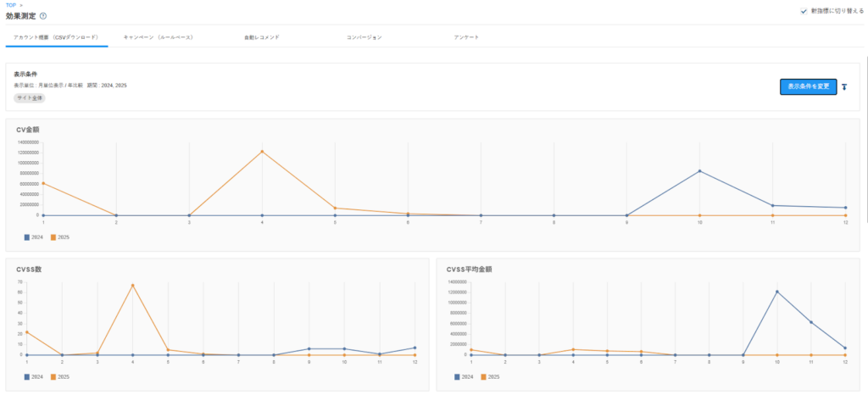Go to the アンケート tab
Viewport: 868px width, 395px height.
[466, 38]
